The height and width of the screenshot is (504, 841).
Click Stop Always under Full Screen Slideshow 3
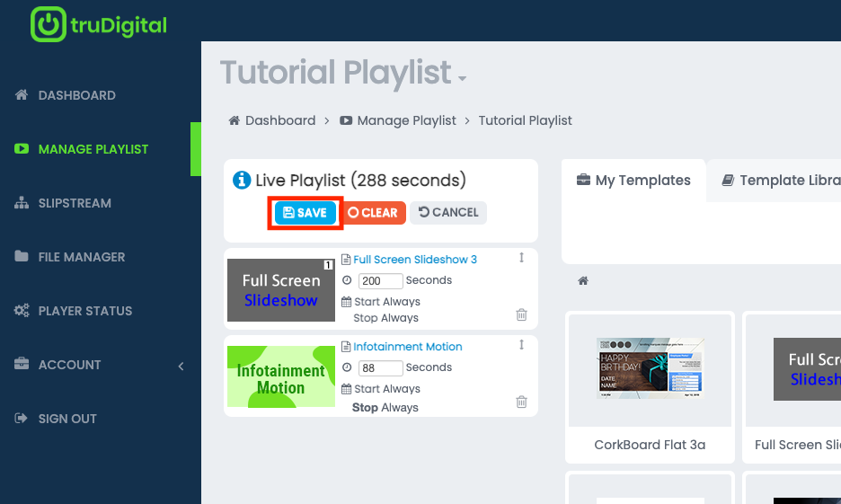[x=385, y=318]
